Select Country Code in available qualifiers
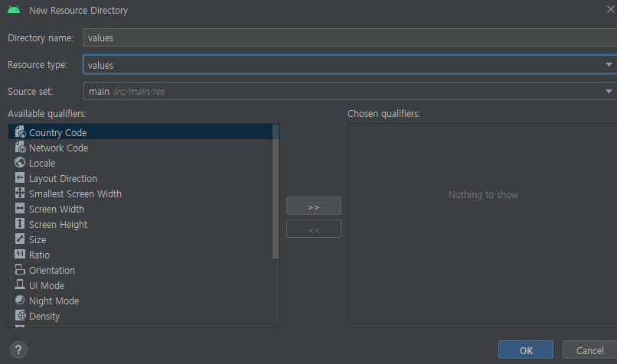Screen dimensions: 617x364 141,132
